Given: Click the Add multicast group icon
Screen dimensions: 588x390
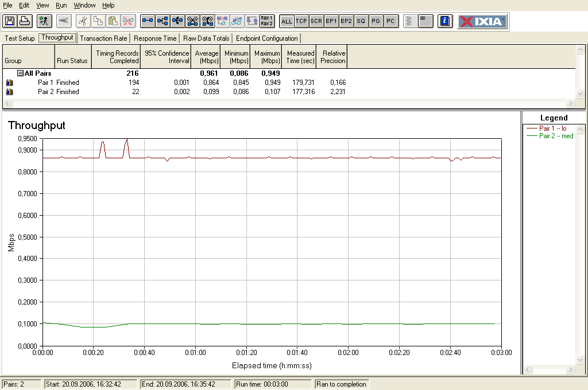Looking at the screenshot, I should (x=163, y=21).
